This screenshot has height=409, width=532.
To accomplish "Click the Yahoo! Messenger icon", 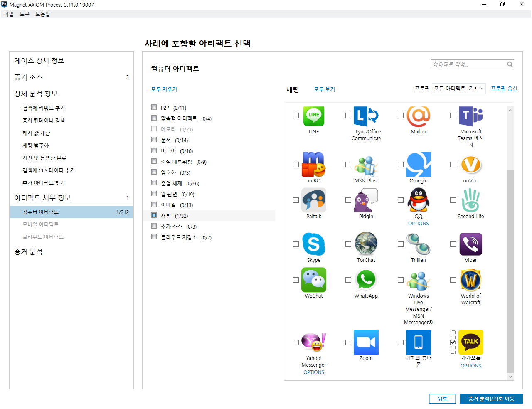I will pyautogui.click(x=314, y=342).
